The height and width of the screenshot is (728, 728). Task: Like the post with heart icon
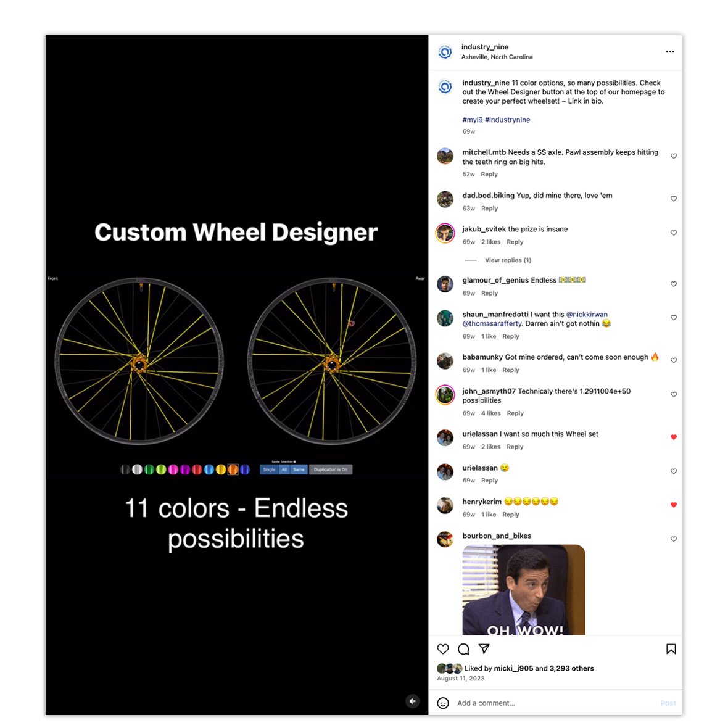tap(443, 648)
